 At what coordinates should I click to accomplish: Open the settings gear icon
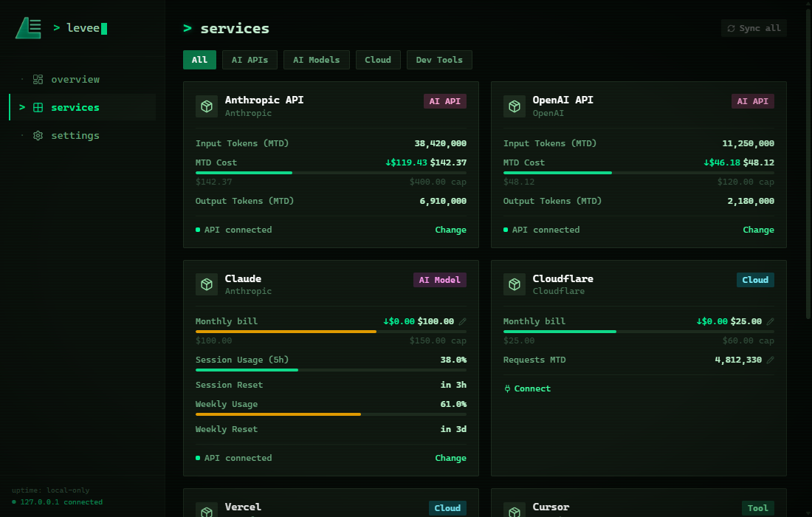coord(38,135)
